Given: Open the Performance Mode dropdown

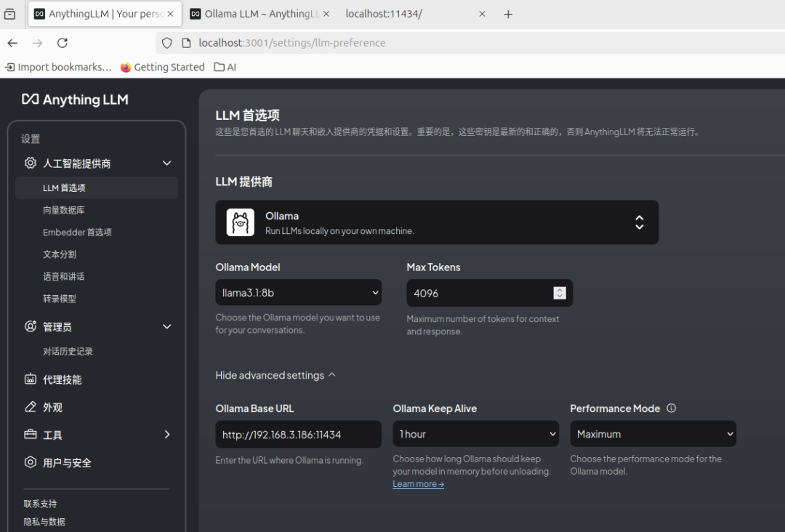Looking at the screenshot, I should tap(653, 434).
